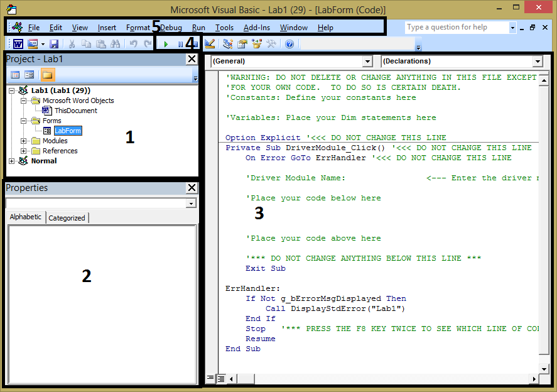Select LabForm in project tree
This screenshot has height=392, width=557.
[68, 131]
